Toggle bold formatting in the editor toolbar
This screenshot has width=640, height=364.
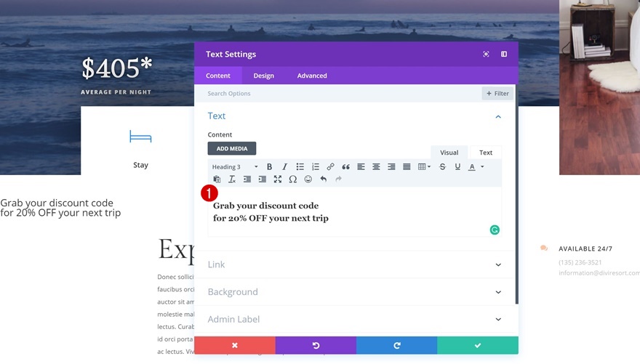269,166
